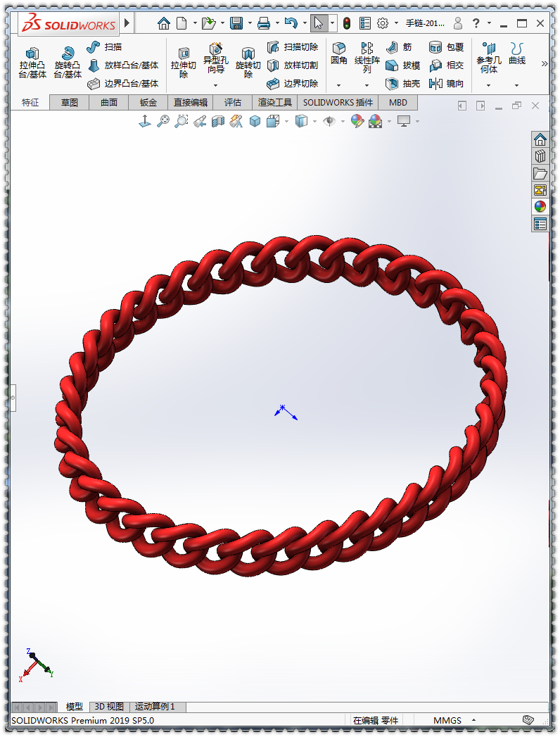
Task: Select the Mirror (镜向) feature
Action: point(446,84)
